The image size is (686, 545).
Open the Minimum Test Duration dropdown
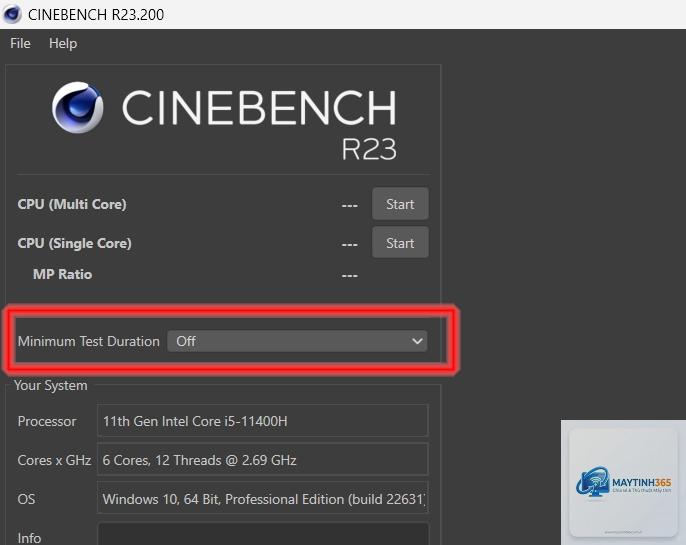[x=297, y=341]
